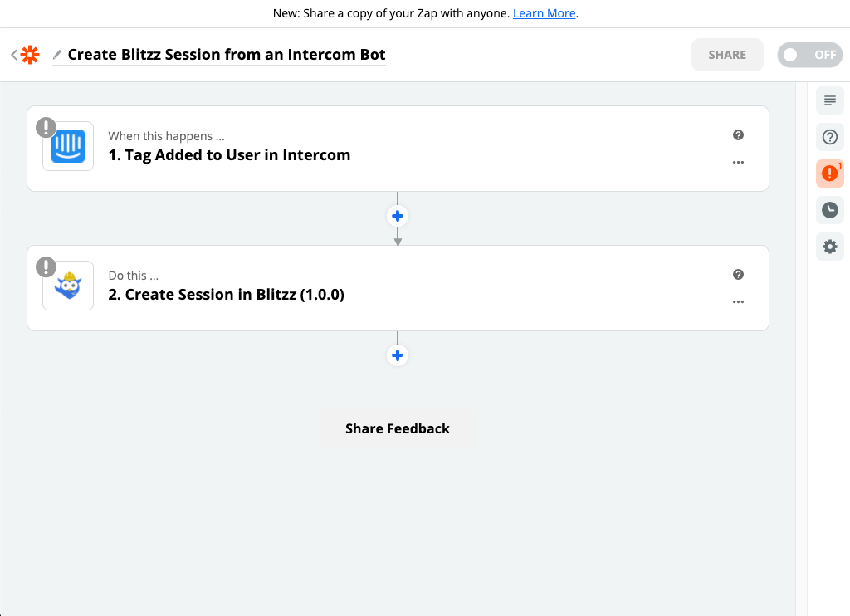Click warning badge on Blitzz step
Viewport: 850px width, 616px height.
[x=46, y=267]
